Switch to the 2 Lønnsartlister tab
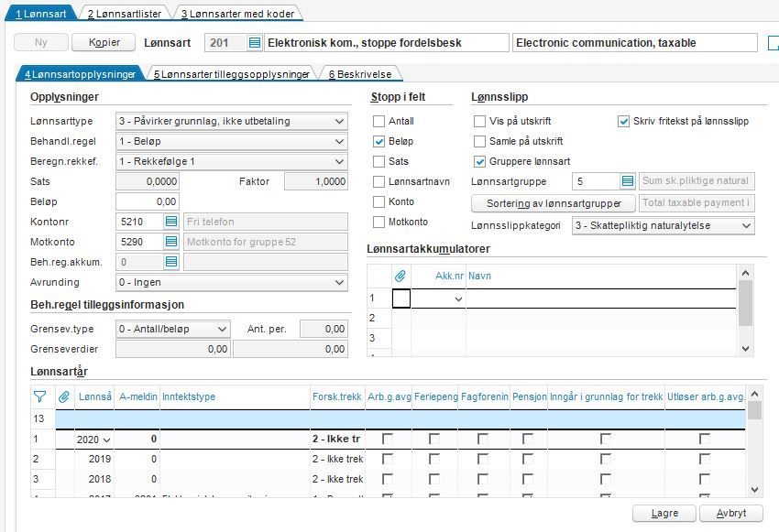 tap(125, 14)
